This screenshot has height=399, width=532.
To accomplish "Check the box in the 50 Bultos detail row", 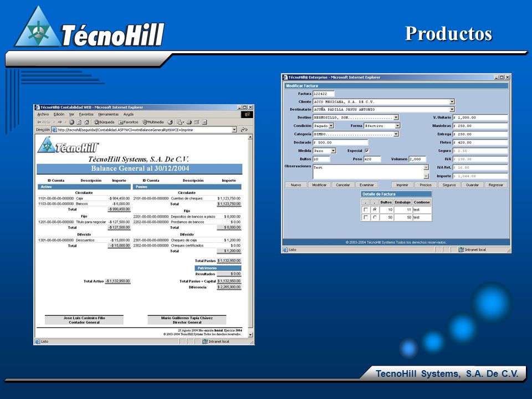I will (x=365, y=217).
